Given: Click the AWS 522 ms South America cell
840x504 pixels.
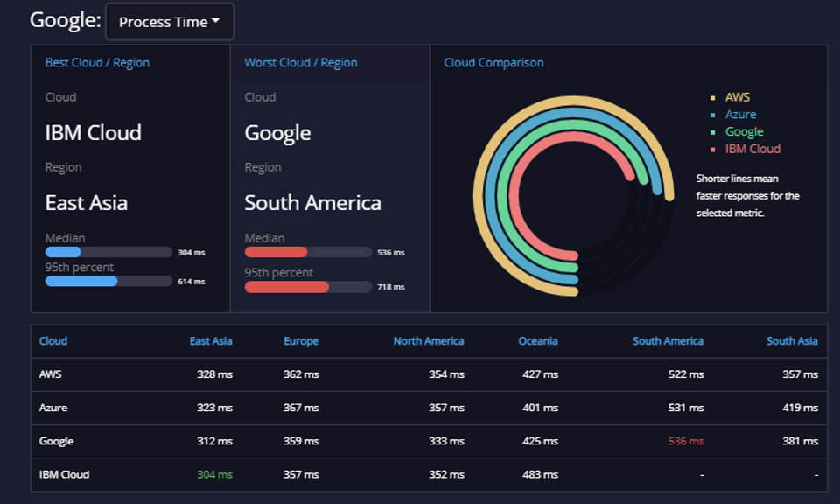Looking at the screenshot, I should coord(686,374).
